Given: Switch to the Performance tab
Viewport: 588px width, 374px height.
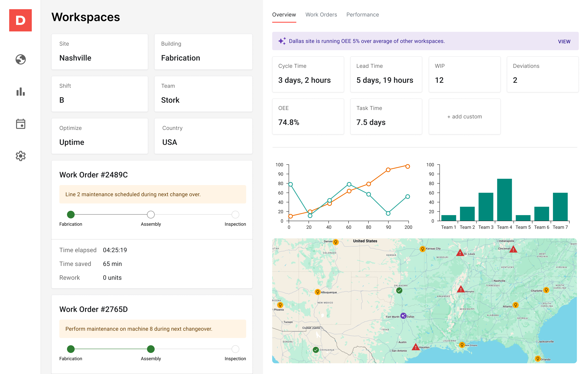Looking at the screenshot, I should 363,15.
